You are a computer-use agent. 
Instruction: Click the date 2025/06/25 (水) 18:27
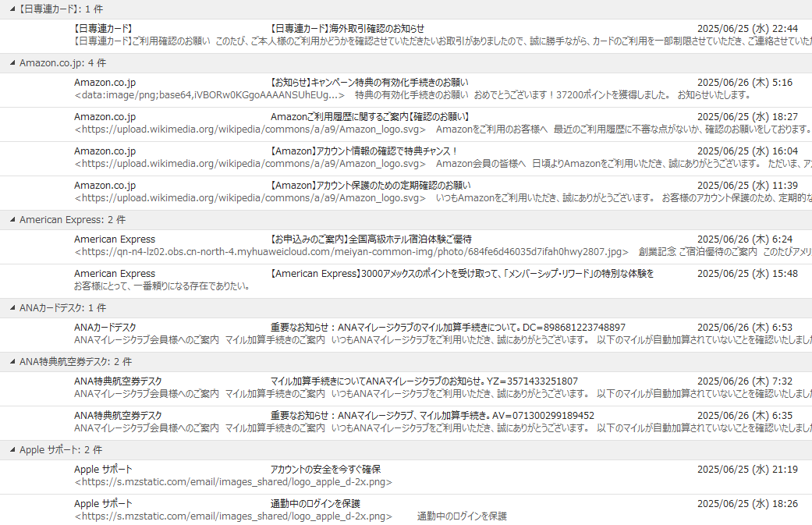pyautogui.click(x=747, y=117)
